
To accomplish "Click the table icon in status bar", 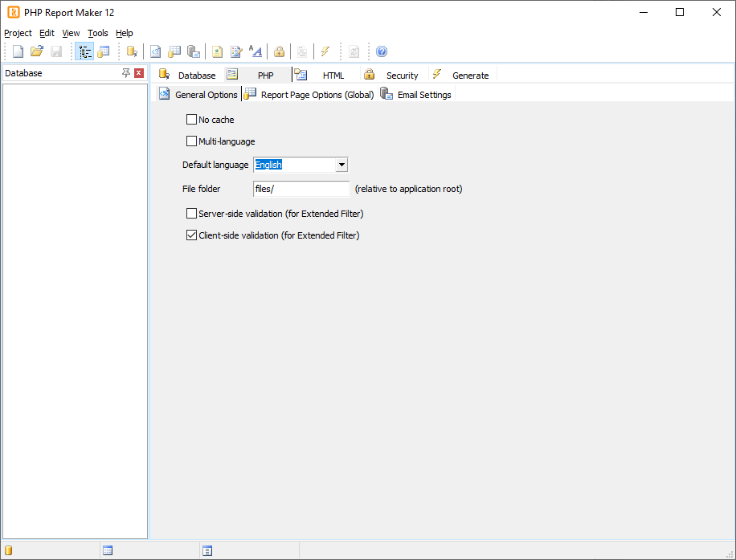I will (x=108, y=550).
